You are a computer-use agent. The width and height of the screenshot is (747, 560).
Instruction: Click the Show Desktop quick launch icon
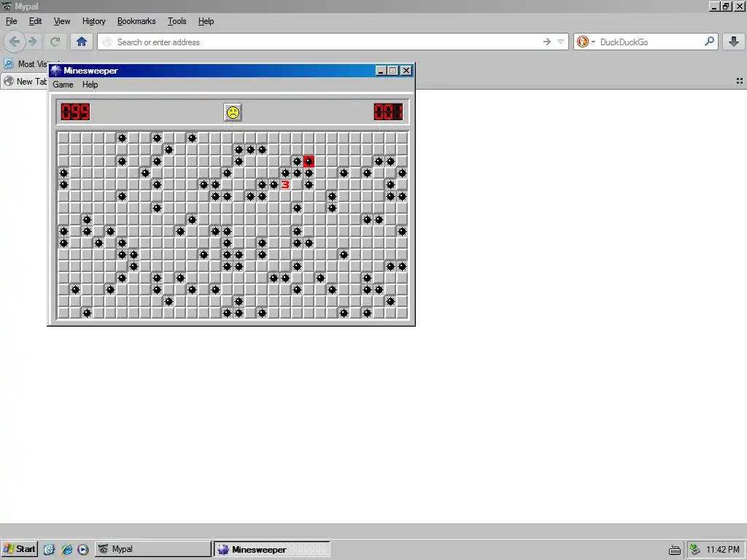click(x=49, y=550)
